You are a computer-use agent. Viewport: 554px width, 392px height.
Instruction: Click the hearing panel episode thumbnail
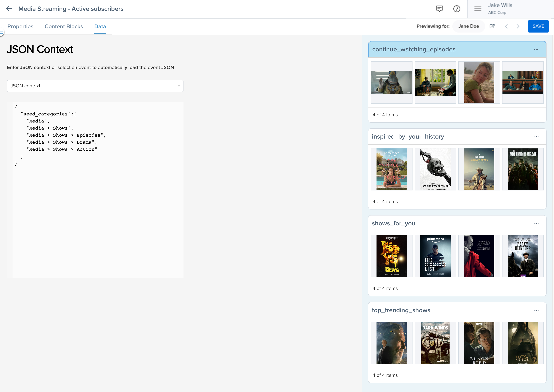(x=523, y=82)
